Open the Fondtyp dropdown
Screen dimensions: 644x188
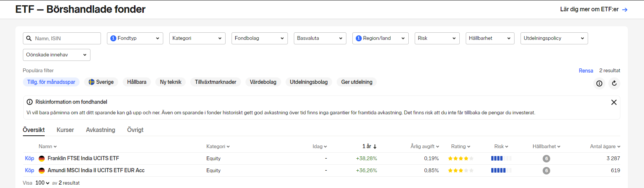135,38
